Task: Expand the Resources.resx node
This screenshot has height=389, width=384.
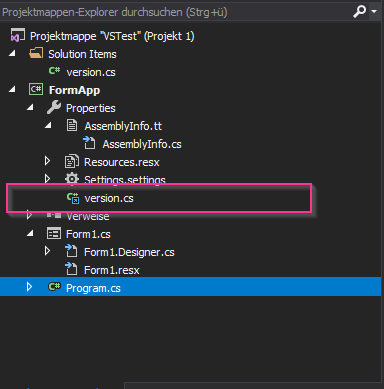Action: click(x=47, y=161)
